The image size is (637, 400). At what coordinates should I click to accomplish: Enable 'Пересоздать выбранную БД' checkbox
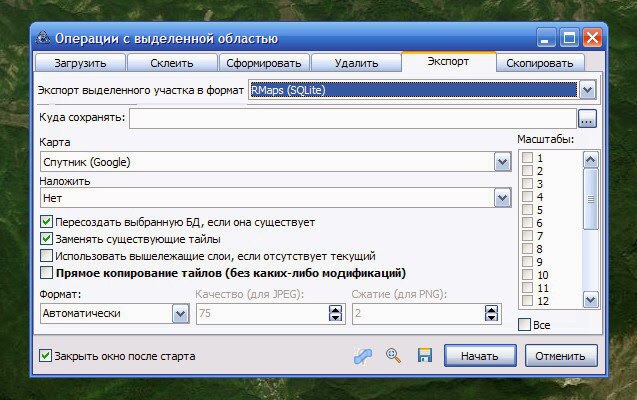[x=46, y=222]
